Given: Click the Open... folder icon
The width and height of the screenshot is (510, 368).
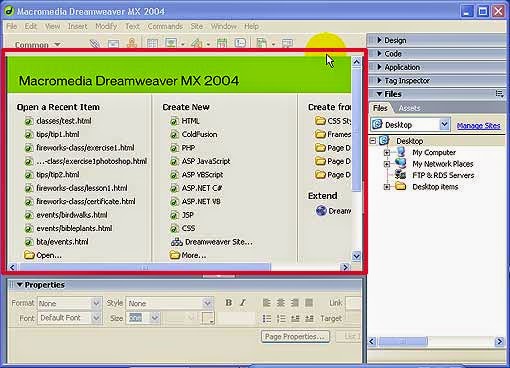Looking at the screenshot, I should [29, 255].
